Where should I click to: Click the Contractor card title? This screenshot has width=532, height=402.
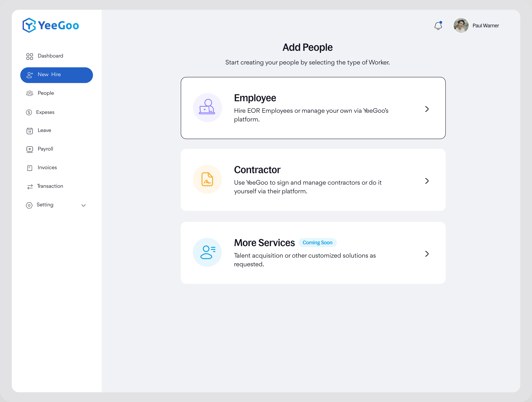(257, 170)
